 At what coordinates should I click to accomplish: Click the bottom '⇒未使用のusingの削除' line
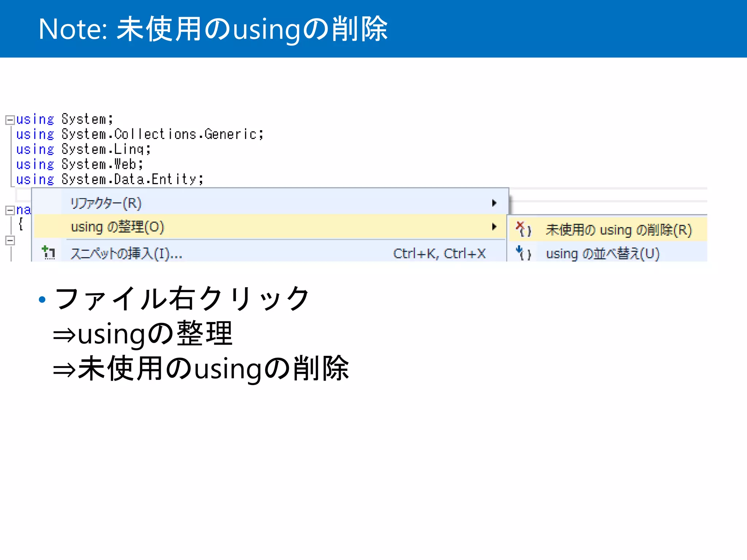coord(201,369)
